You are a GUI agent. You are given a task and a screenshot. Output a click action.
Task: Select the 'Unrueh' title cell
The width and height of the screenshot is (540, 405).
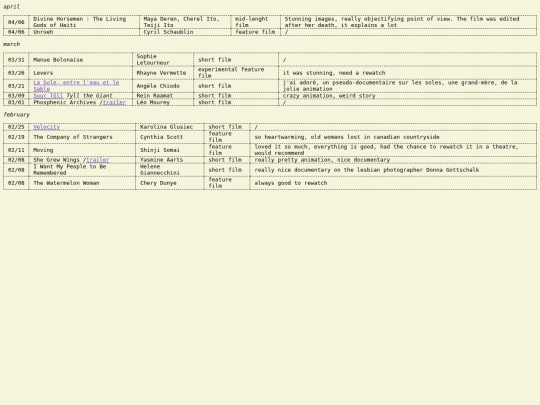coord(84,32)
